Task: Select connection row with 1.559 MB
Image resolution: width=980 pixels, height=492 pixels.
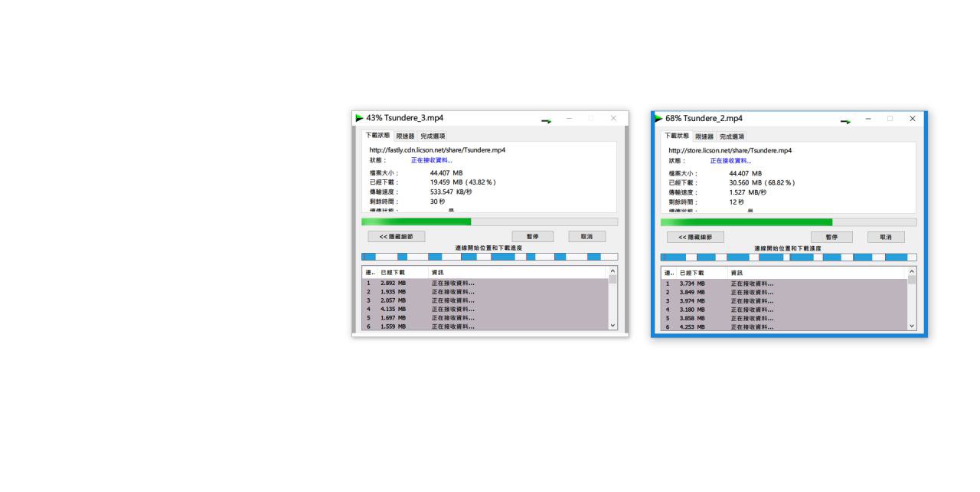Action: (x=485, y=326)
